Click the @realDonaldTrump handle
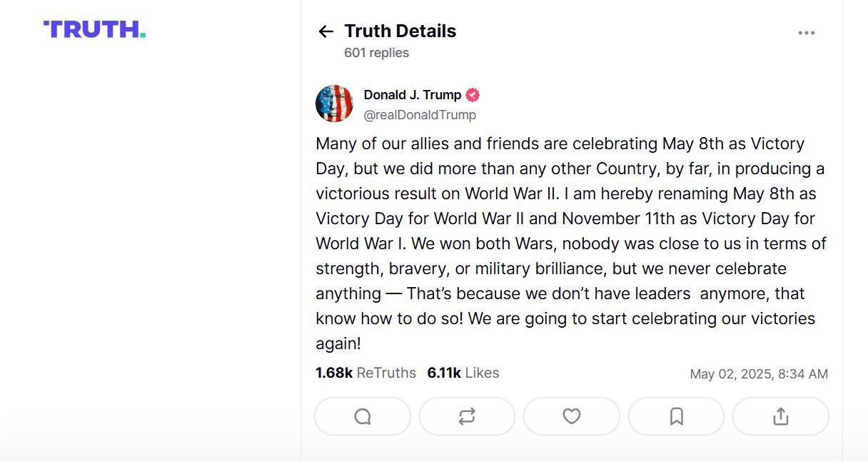Image resolution: width=868 pixels, height=467 pixels. tap(420, 115)
